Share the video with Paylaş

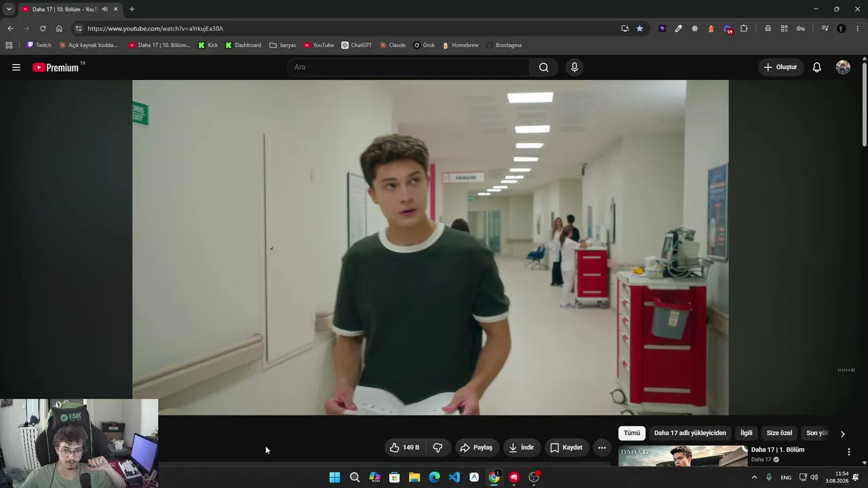click(477, 447)
